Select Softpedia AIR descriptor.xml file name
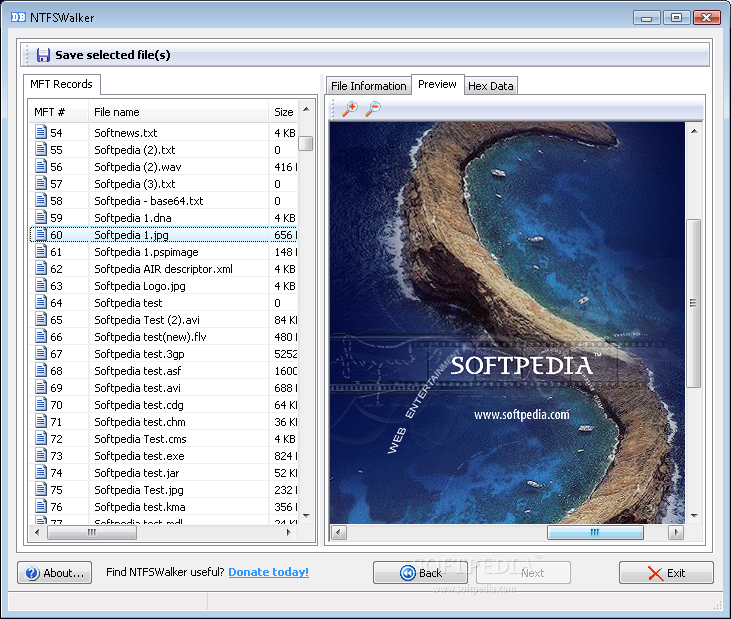 coord(163,269)
